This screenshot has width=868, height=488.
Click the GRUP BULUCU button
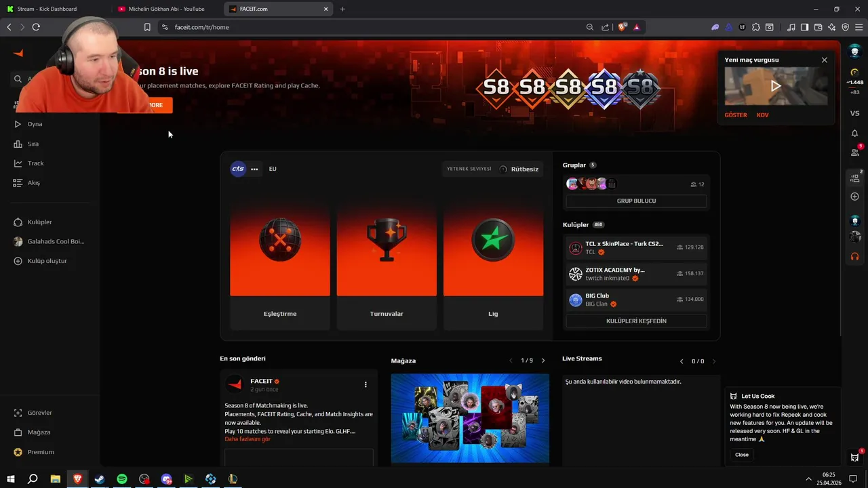pos(636,201)
